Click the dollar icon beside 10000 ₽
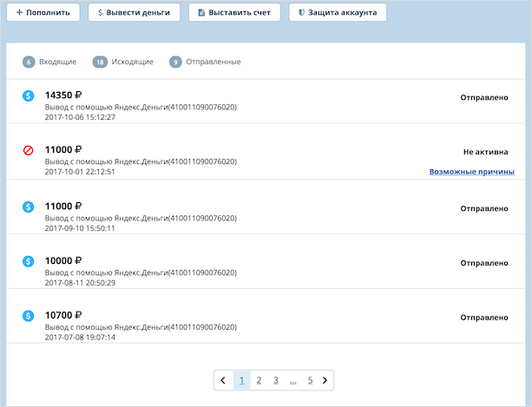 click(29, 260)
